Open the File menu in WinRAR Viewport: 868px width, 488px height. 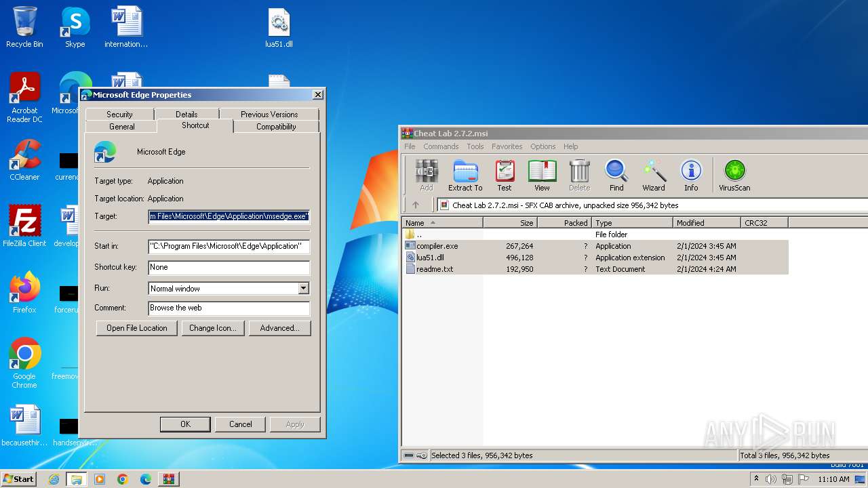[x=410, y=146]
